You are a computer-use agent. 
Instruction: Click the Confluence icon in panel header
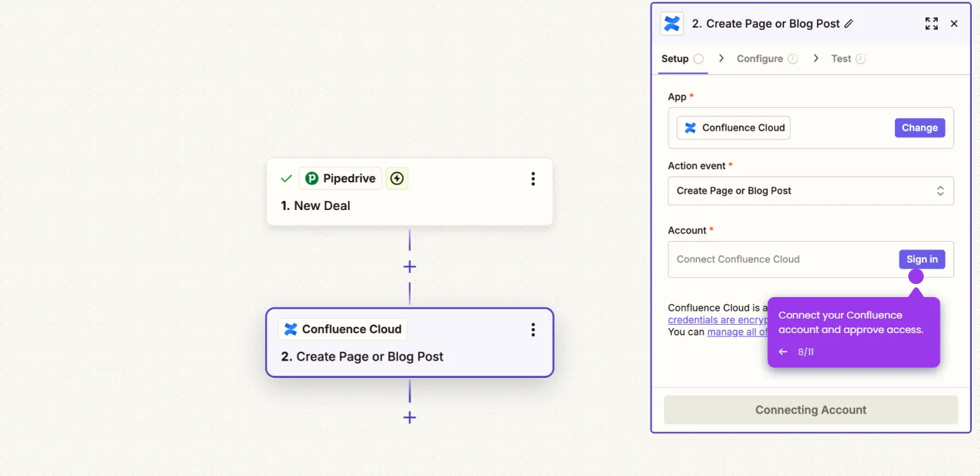click(672, 23)
